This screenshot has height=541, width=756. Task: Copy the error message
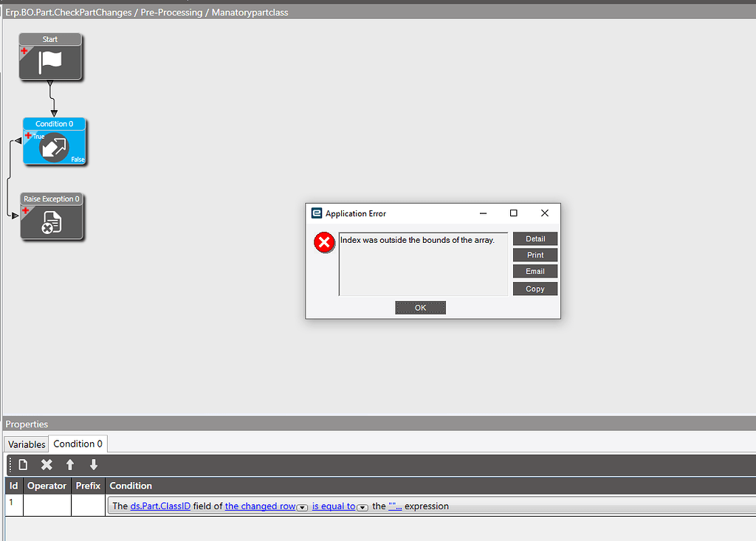(x=535, y=289)
